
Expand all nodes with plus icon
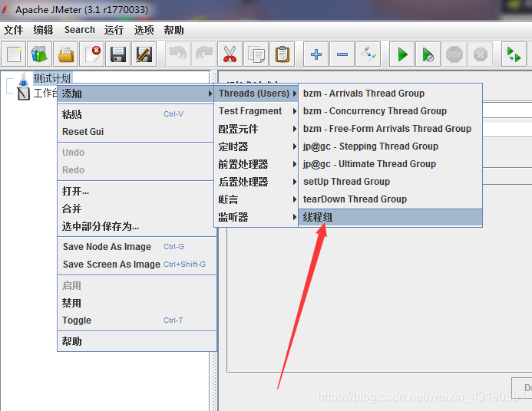click(x=316, y=54)
